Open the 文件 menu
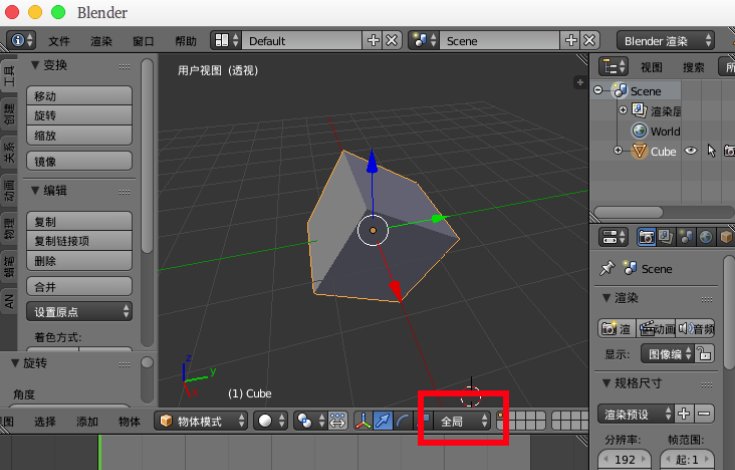This screenshot has width=735, height=470. coord(60,41)
